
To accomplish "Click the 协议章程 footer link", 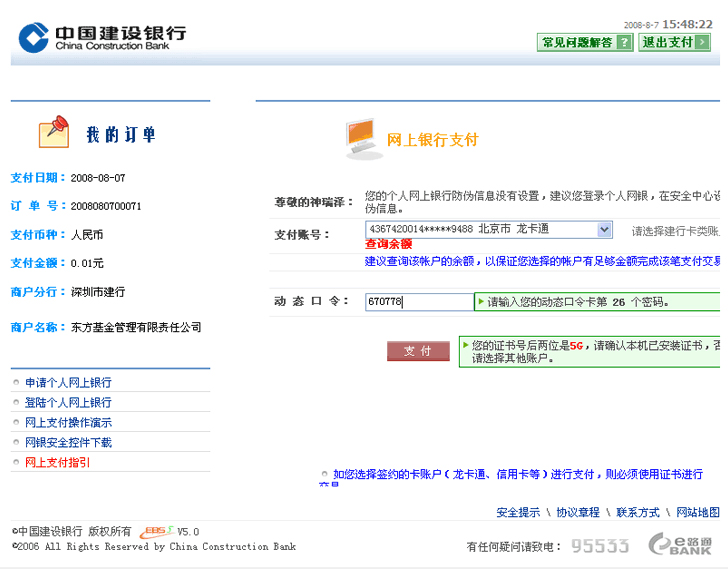I will coord(578,512).
